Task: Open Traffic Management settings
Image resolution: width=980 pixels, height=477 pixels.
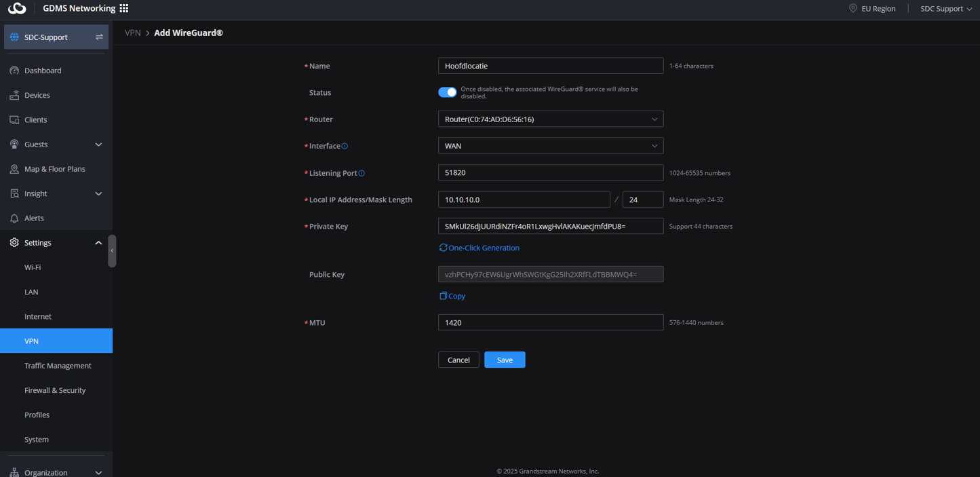Action: (x=56, y=366)
